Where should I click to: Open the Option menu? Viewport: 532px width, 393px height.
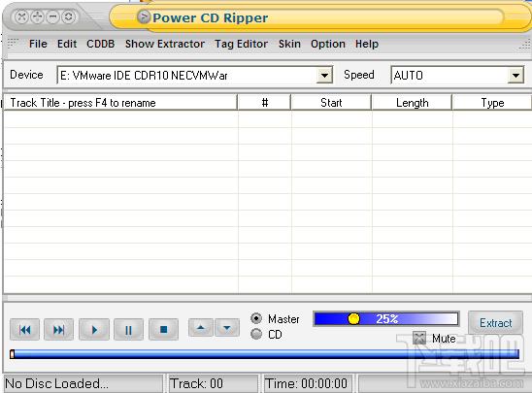click(328, 44)
